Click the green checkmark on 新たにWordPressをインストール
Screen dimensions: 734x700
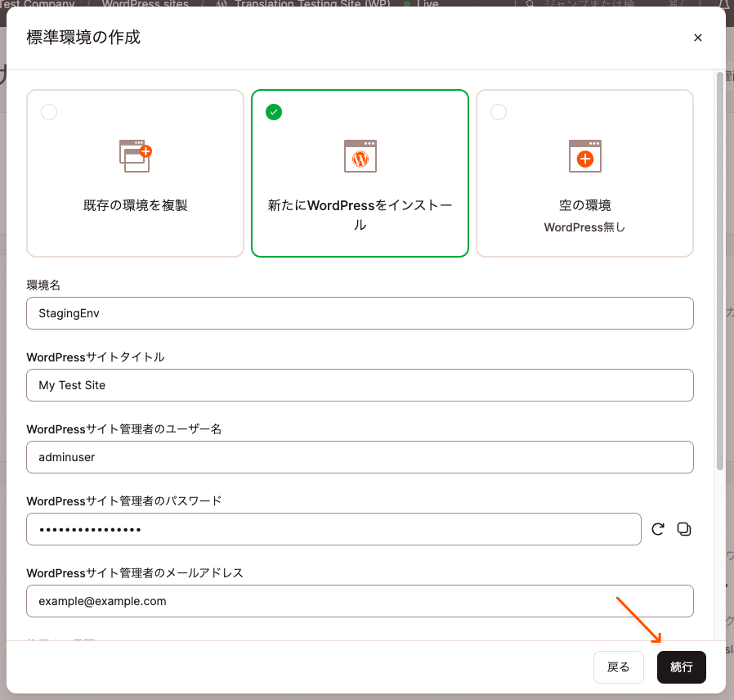coord(274,112)
